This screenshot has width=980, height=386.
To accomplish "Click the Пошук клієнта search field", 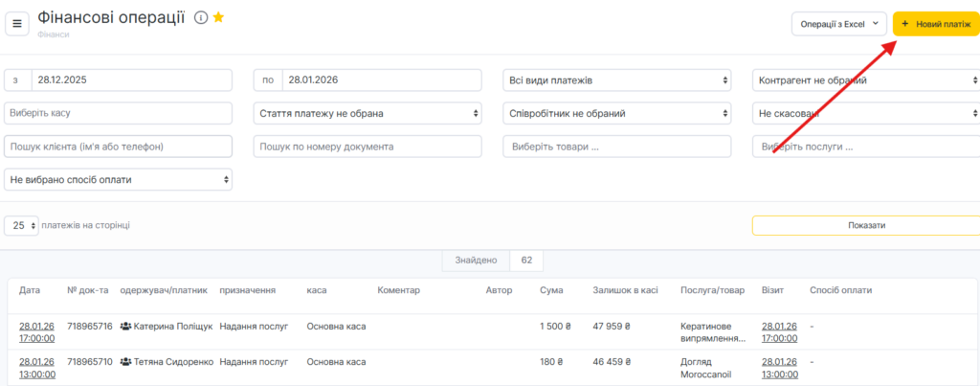I will pos(118,147).
